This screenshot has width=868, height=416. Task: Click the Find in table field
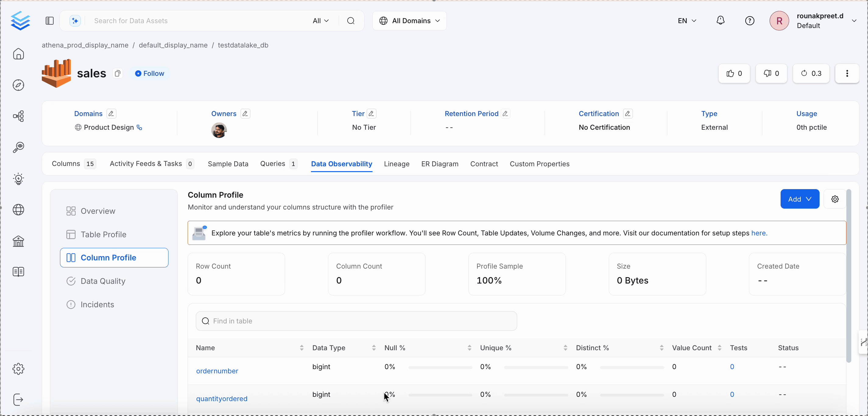[356, 321]
